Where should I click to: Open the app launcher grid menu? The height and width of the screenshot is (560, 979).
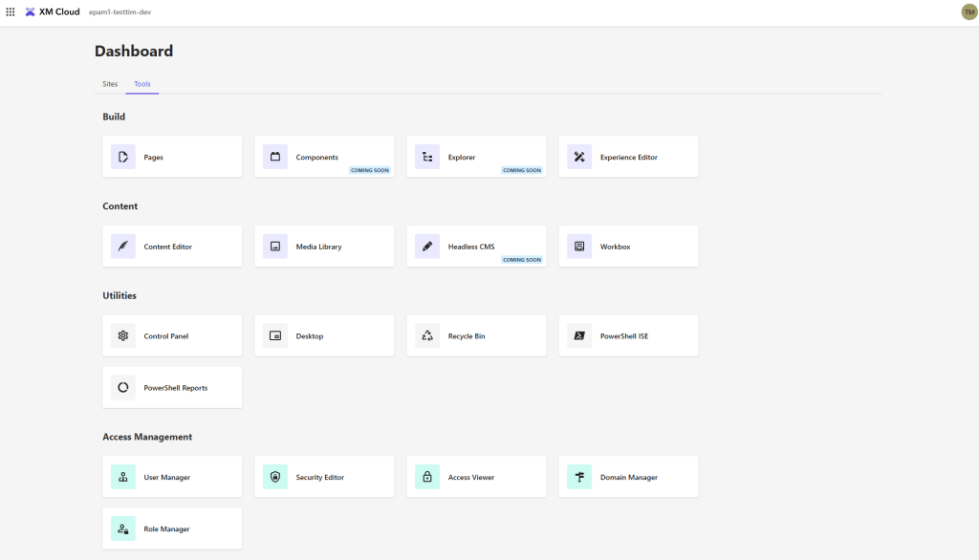[11, 11]
